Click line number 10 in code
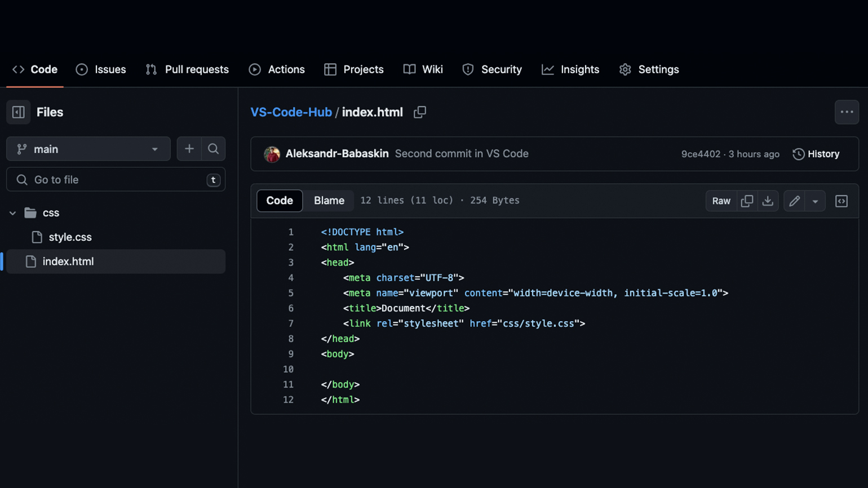This screenshot has height=488, width=868. [x=288, y=369]
